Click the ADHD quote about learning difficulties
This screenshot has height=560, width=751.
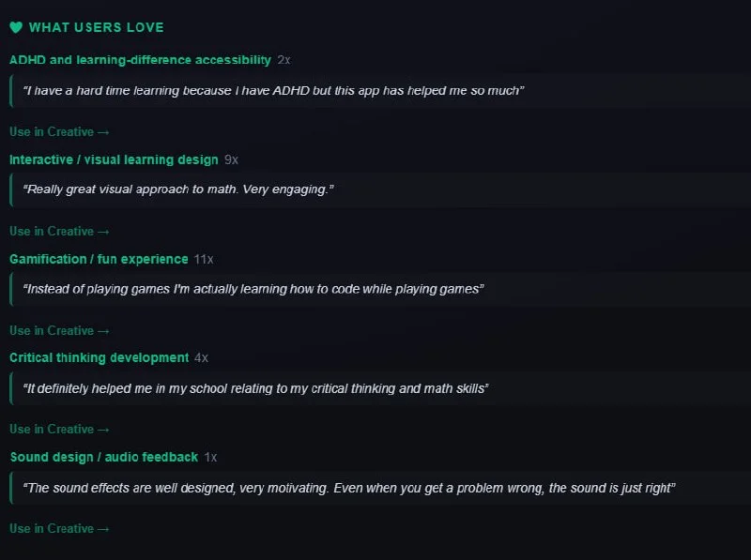pos(273,90)
